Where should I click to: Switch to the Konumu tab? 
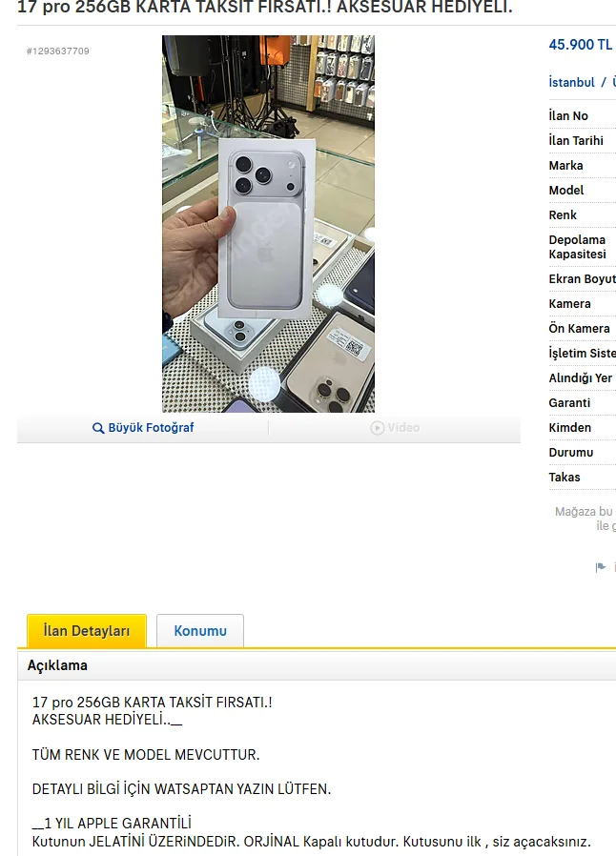coord(200,631)
